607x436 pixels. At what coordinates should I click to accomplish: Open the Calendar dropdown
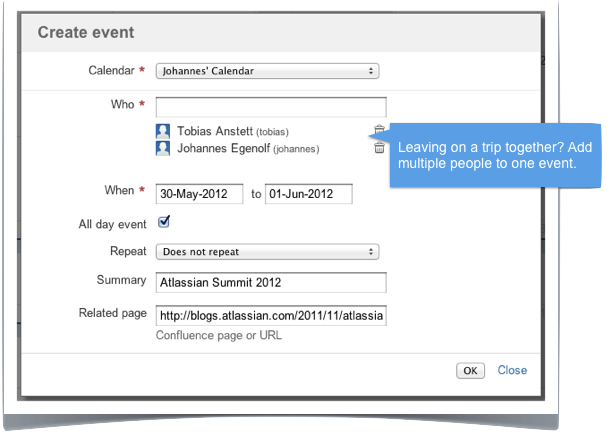coord(267,71)
